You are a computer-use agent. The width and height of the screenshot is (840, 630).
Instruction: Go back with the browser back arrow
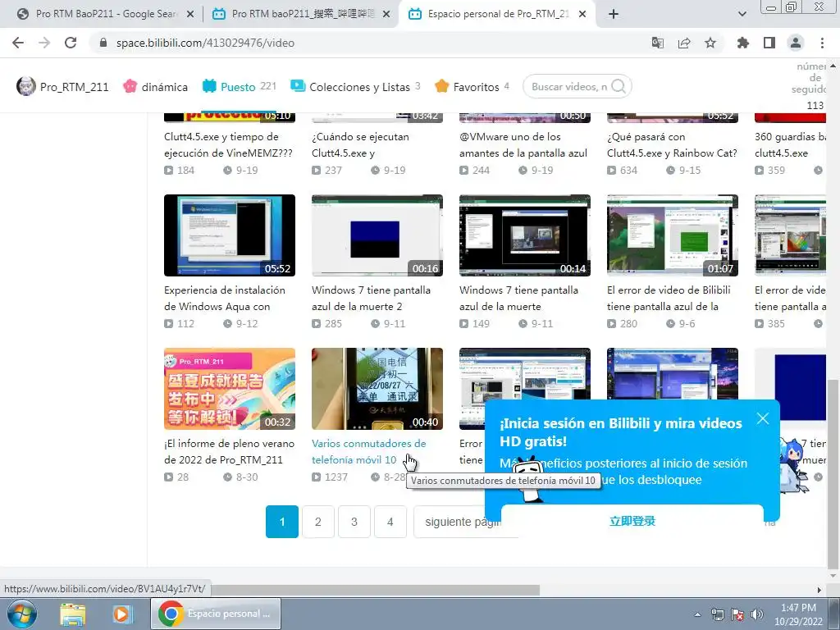[x=18, y=43]
